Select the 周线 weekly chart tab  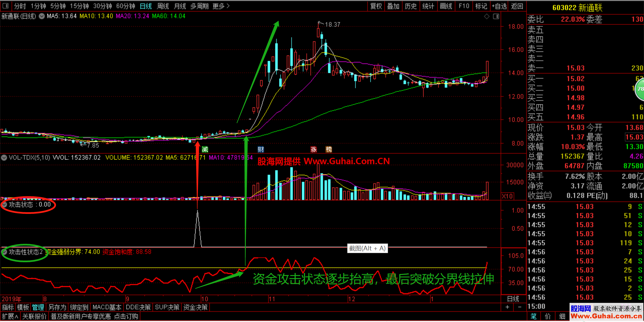point(163,6)
